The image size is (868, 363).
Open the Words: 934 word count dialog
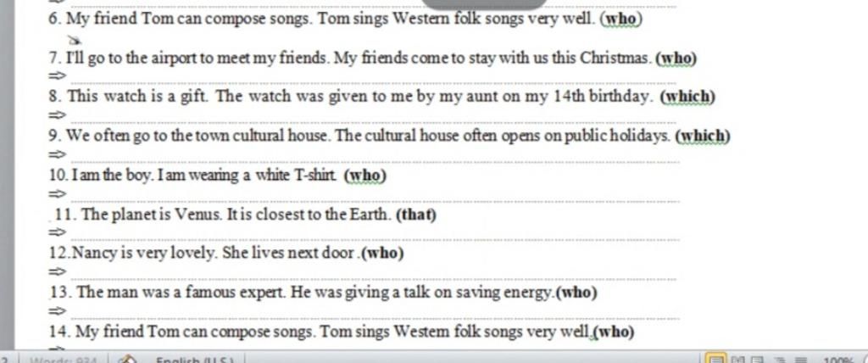tap(64, 360)
